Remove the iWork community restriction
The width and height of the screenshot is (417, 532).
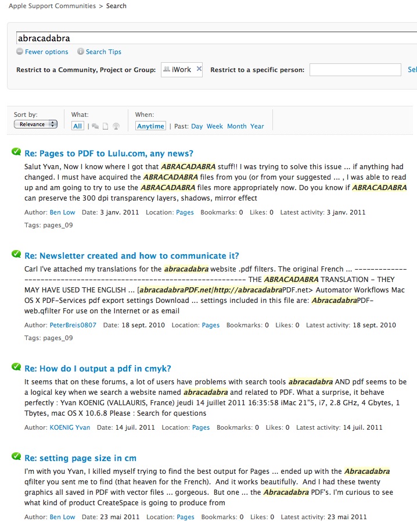tap(199, 69)
